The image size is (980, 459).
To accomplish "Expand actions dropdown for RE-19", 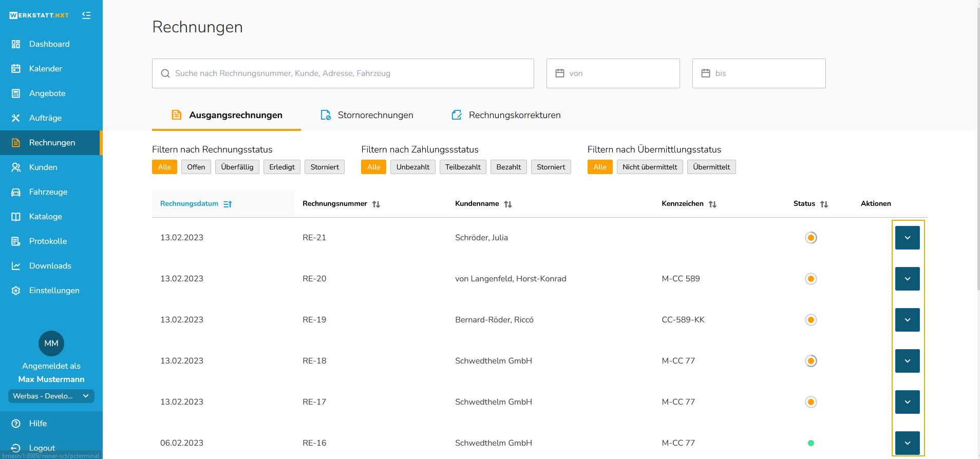I will pos(908,320).
